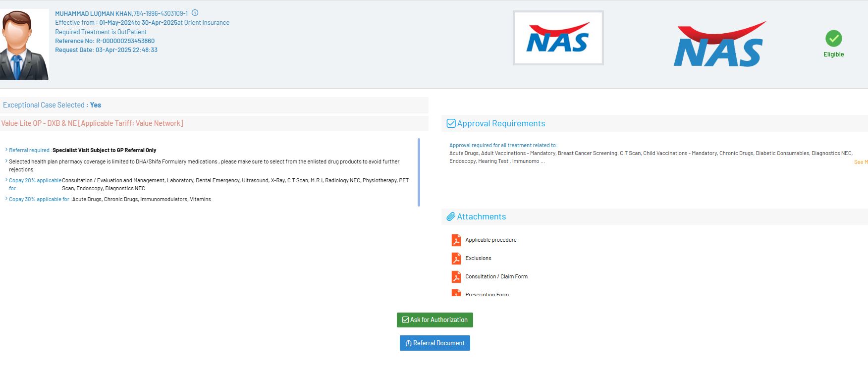Screen dimensions: 868x371
Task: Click the info icon beside the member ID
Action: (195, 13)
